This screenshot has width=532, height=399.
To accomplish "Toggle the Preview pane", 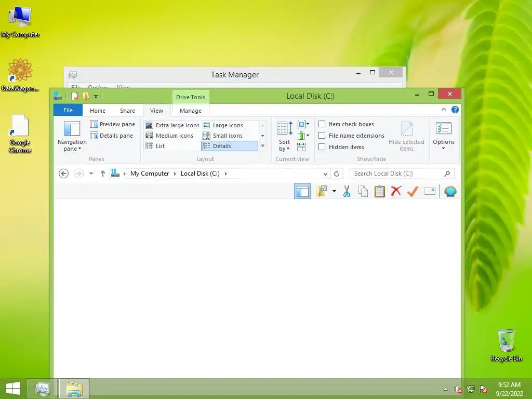I will click(x=112, y=124).
